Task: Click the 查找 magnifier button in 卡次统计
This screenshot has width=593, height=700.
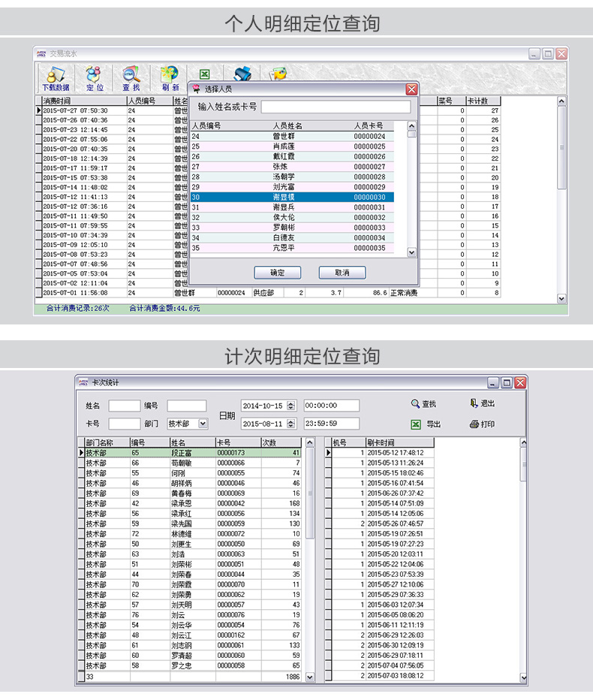Action: 423,404
